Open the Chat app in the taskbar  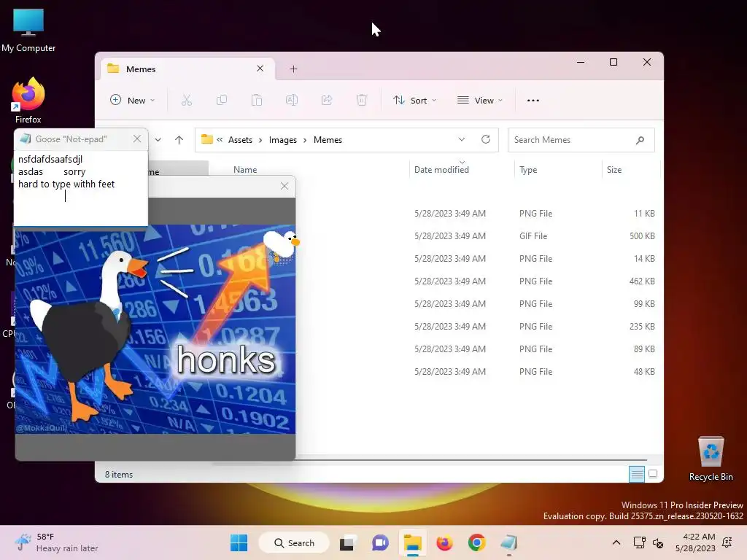379,542
